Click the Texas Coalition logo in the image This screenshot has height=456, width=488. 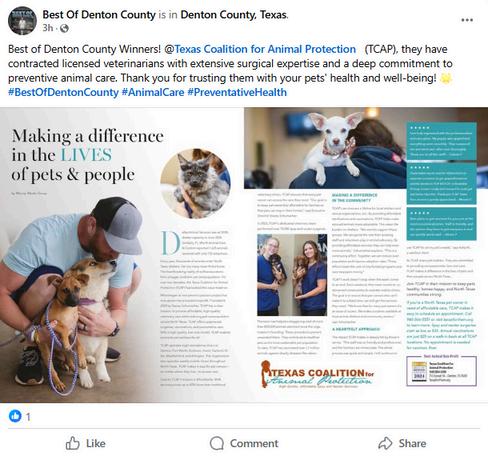coord(317,375)
